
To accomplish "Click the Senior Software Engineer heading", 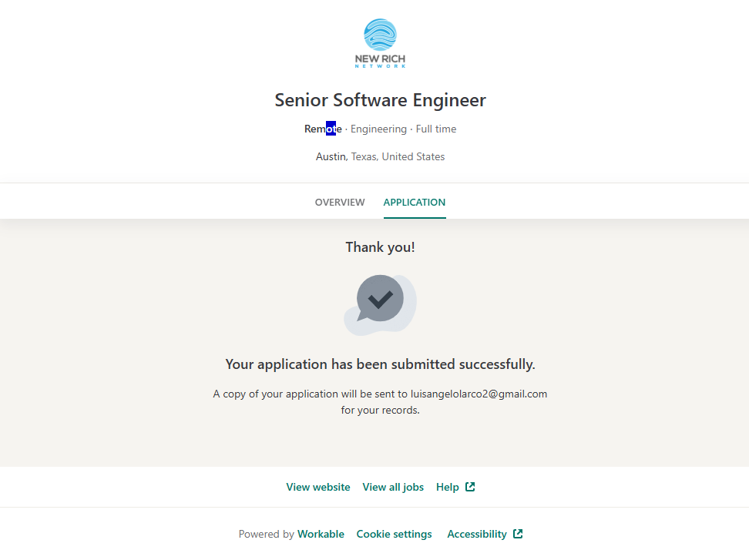I will click(380, 100).
